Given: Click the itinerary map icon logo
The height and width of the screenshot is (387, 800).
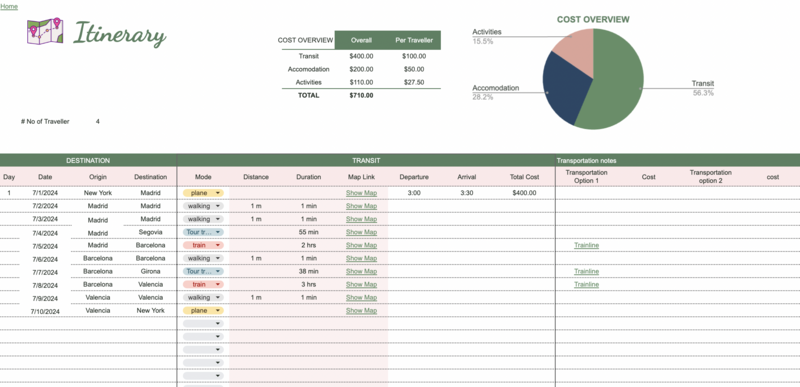Looking at the screenshot, I should (45, 31).
